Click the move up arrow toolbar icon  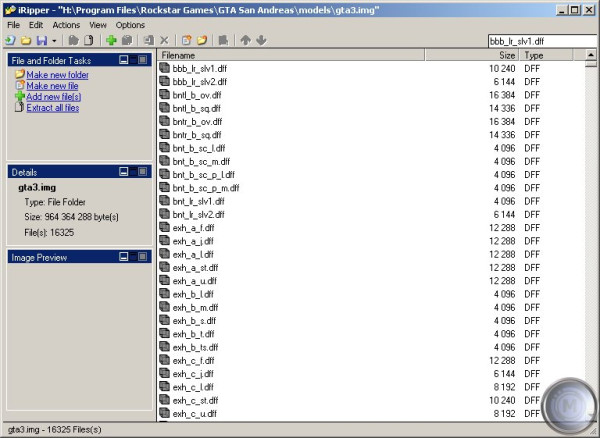pyautogui.click(x=245, y=40)
